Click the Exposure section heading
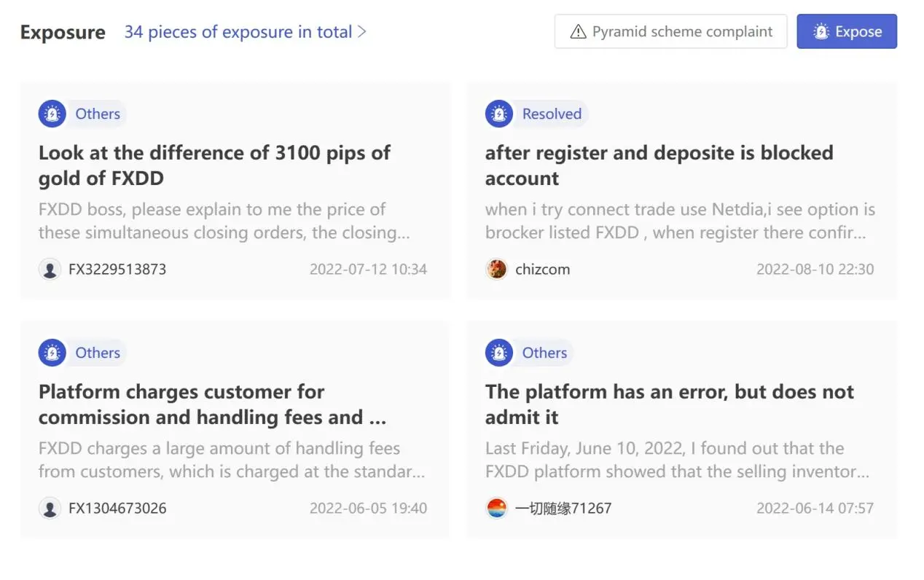The width and height of the screenshot is (924, 580). (63, 33)
